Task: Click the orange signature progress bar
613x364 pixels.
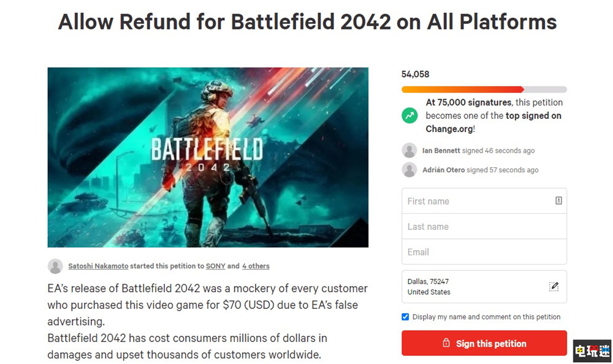Action: 463,89
